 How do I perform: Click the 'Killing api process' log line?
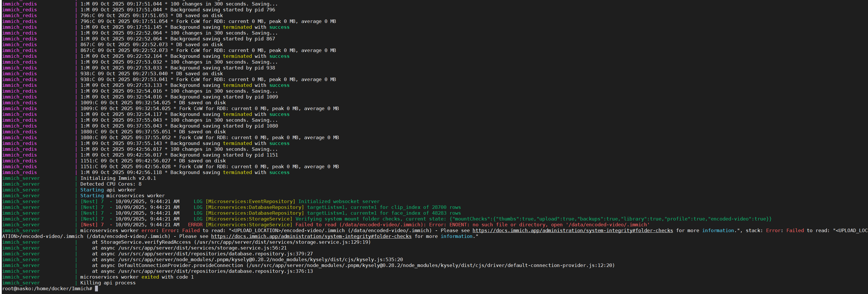point(108,283)
